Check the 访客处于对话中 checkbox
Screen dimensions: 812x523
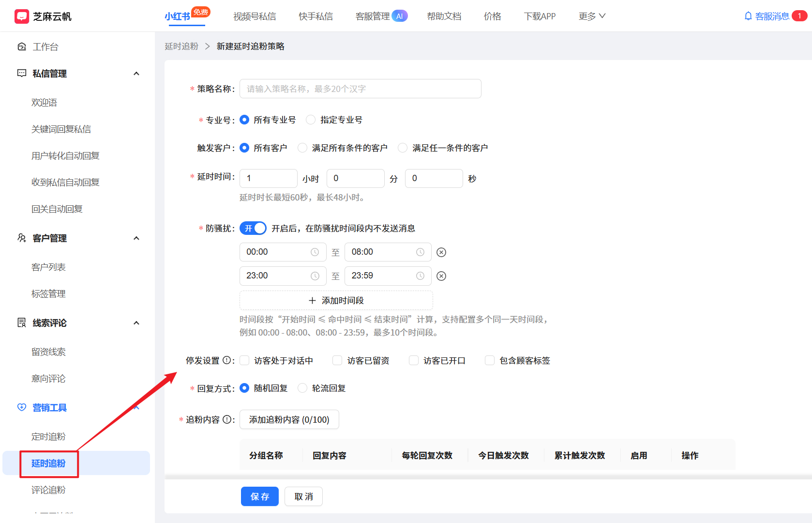[x=244, y=360]
